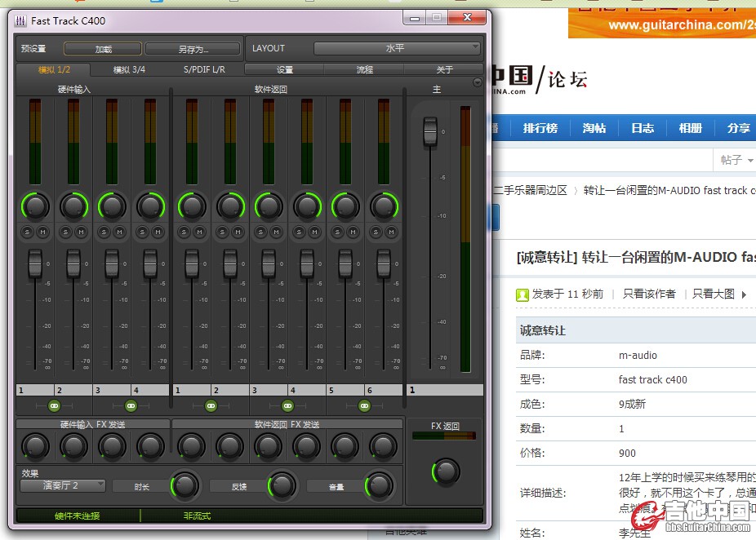Adjust pan knob of hardware input 2
Image resolution: width=756 pixels, height=540 pixels.
click(x=73, y=206)
